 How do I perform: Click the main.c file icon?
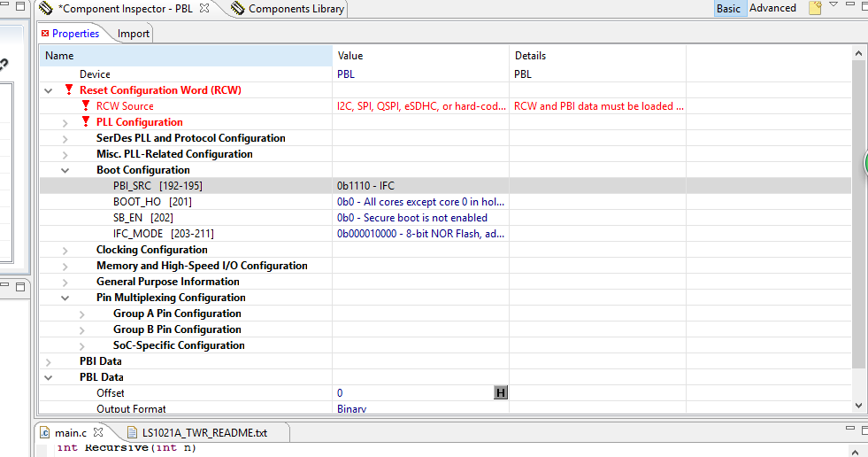(x=45, y=432)
